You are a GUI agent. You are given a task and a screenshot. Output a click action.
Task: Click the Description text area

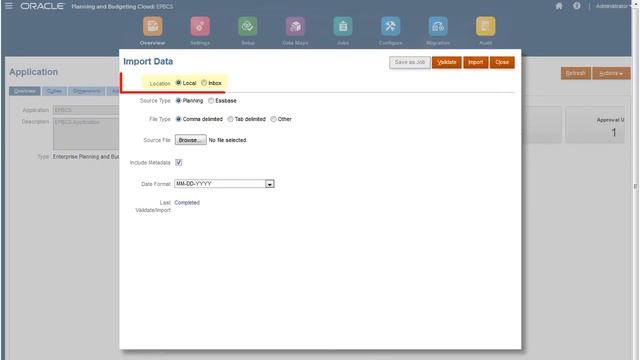click(86, 134)
